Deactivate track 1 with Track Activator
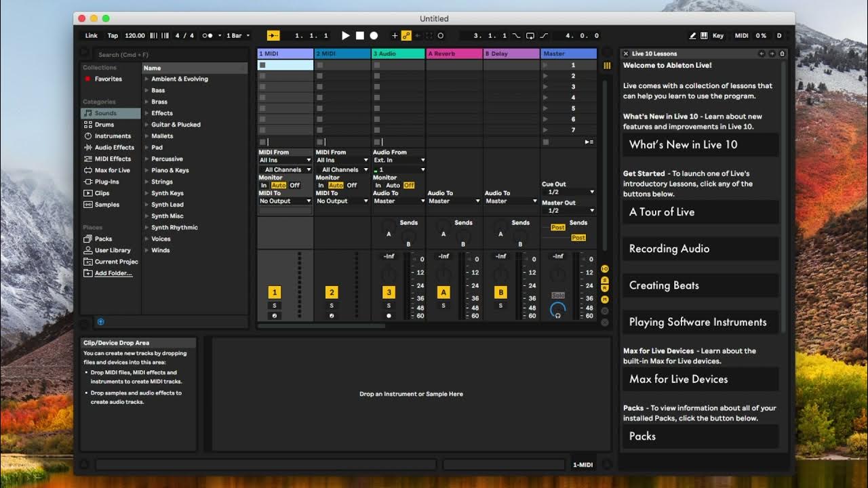The width and height of the screenshot is (868, 488). (275, 292)
